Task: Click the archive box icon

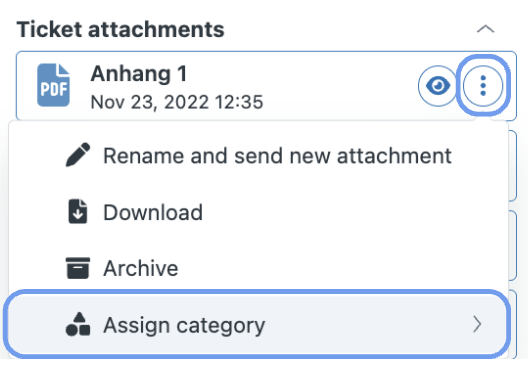Action: (x=78, y=268)
